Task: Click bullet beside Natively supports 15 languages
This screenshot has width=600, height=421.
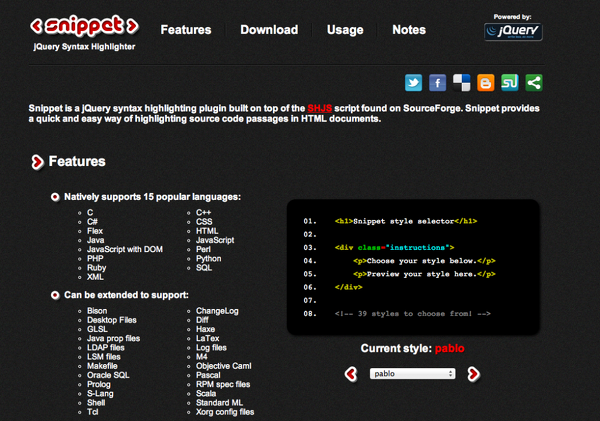Action: (x=55, y=197)
